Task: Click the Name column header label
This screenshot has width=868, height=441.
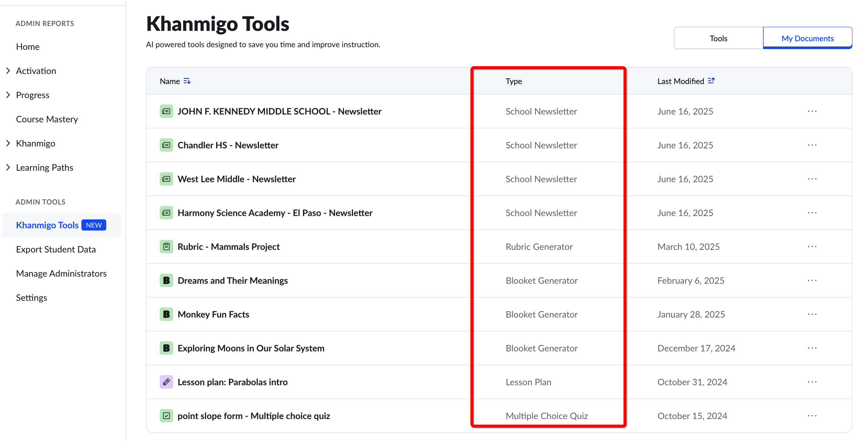Action: tap(170, 81)
